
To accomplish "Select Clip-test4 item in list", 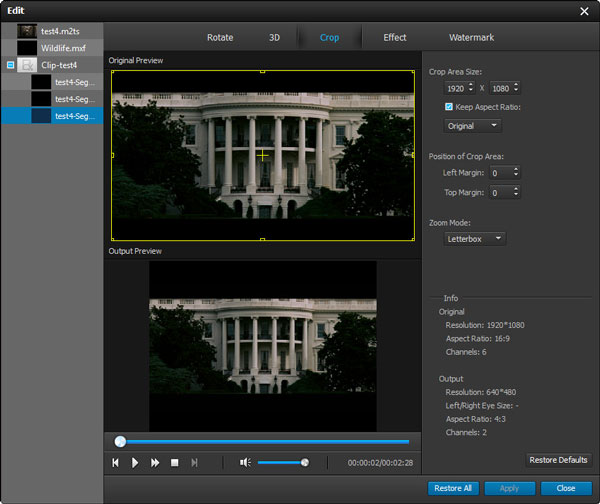I will point(52,65).
